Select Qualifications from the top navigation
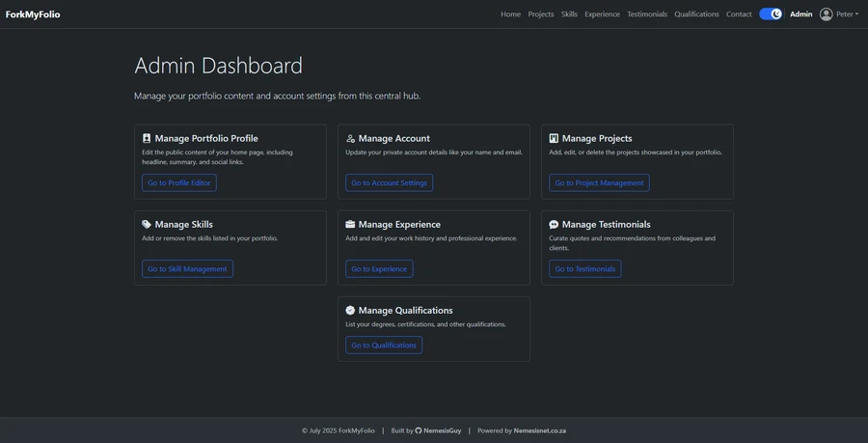This screenshot has height=443, width=868. pos(696,14)
